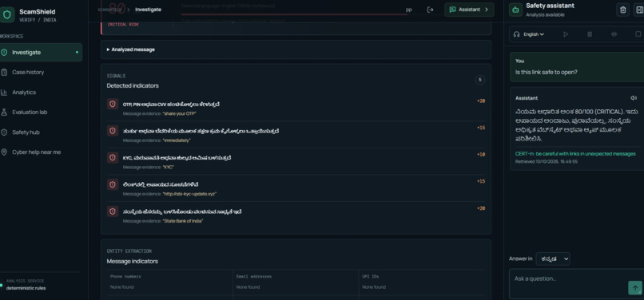Viewport: 644px width, 300px height.
Task: Expand the Analyzed message section
Action: 296,49
